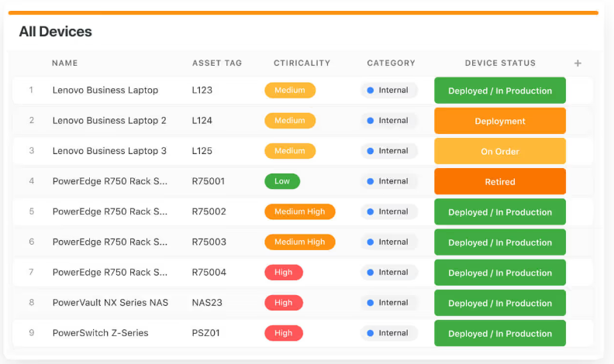Select PowerEdge name in row R75003
This screenshot has width=614, height=364.
[x=109, y=242]
